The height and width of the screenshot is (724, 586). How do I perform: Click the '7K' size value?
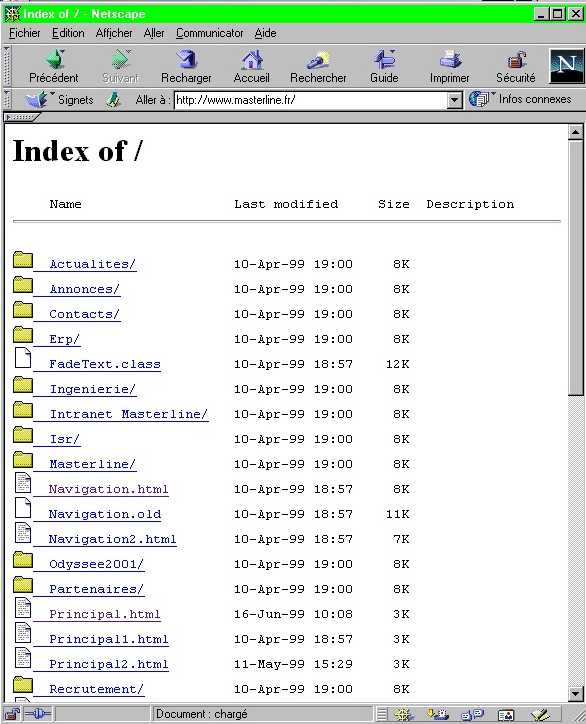pos(401,539)
